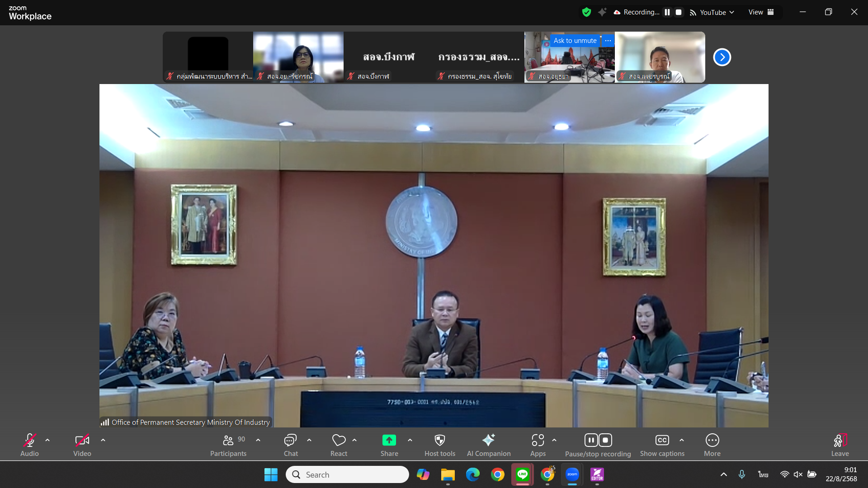Screen dimensions: 868x488
Task: Open the Chat panel
Action: click(x=290, y=441)
